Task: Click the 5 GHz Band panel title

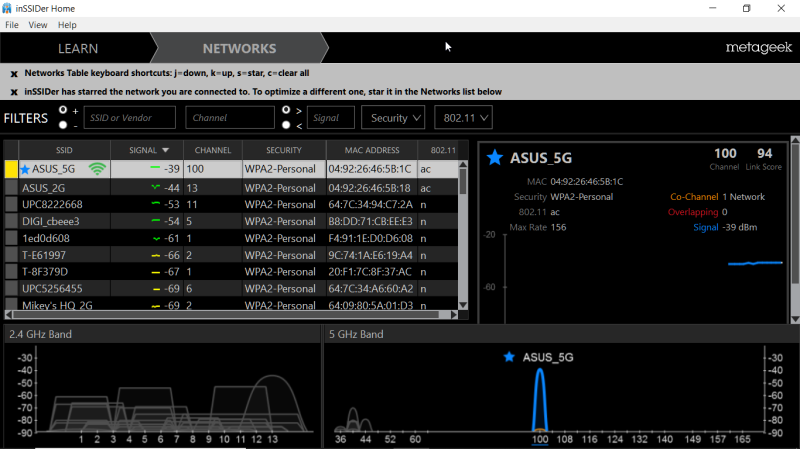Action: pos(356,334)
